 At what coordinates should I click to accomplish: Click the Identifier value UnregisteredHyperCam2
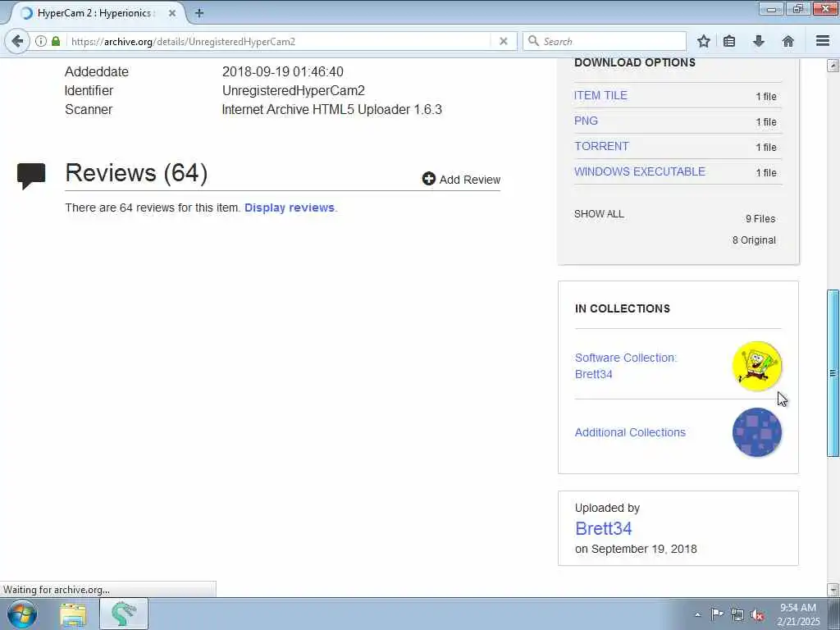tap(294, 90)
